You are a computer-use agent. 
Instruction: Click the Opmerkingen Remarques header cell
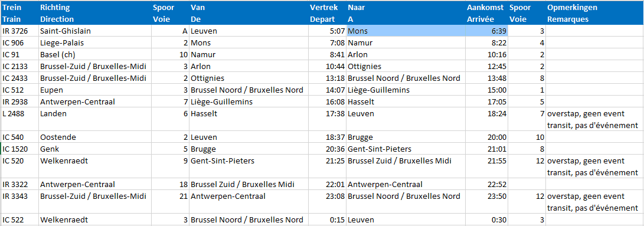pos(594,13)
